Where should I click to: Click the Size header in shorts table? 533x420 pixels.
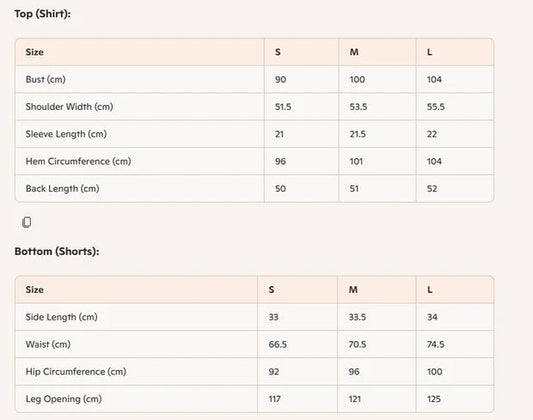point(34,290)
